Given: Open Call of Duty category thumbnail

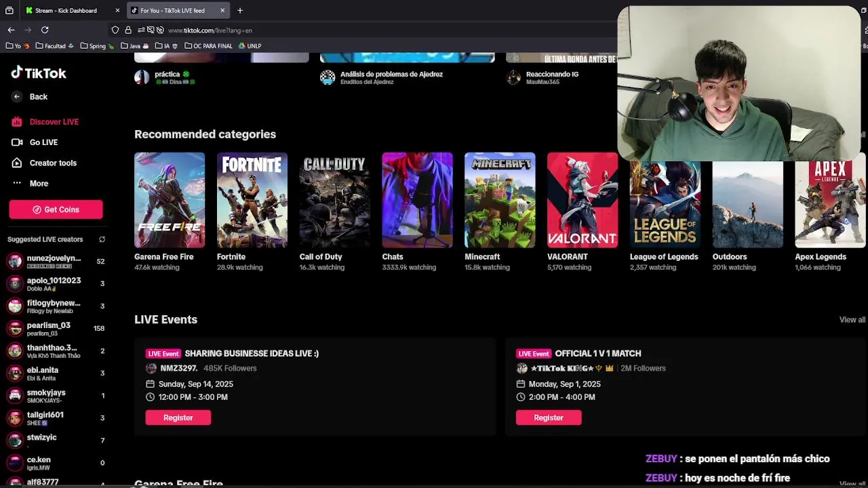Looking at the screenshot, I should (335, 200).
